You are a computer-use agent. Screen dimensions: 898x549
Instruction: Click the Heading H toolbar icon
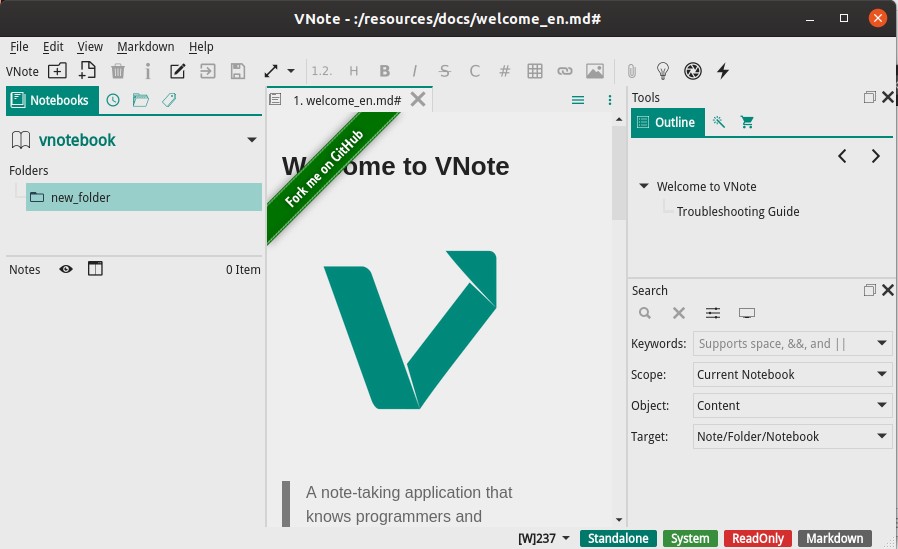(x=354, y=71)
